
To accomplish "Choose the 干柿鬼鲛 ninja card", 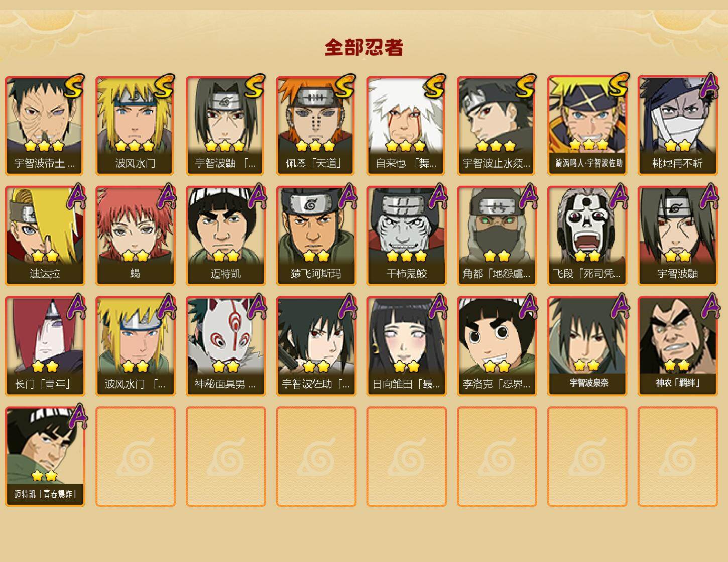I will [x=406, y=236].
